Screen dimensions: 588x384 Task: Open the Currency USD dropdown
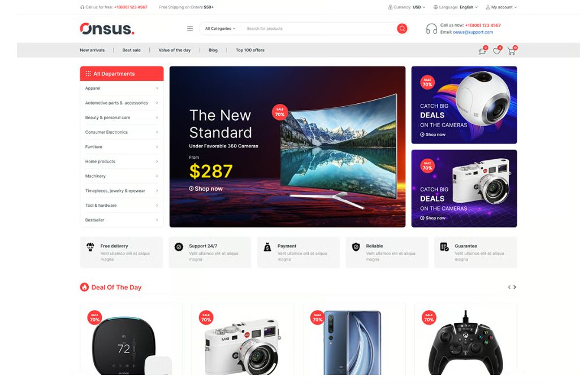(x=407, y=7)
